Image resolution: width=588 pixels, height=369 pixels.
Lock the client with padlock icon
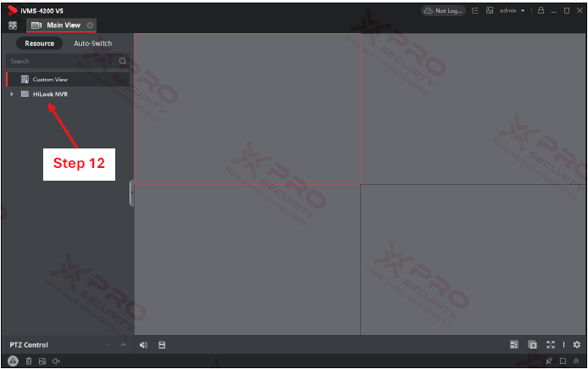click(x=541, y=10)
